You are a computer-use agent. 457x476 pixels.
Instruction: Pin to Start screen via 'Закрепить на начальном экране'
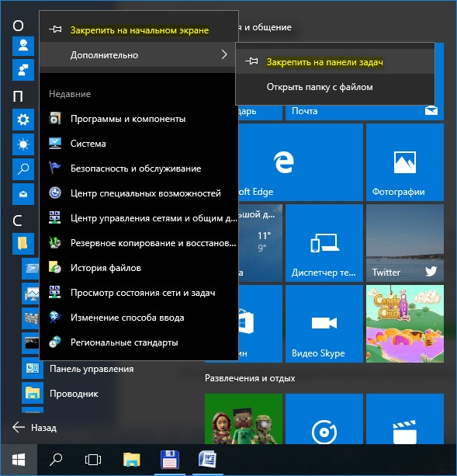[139, 30]
